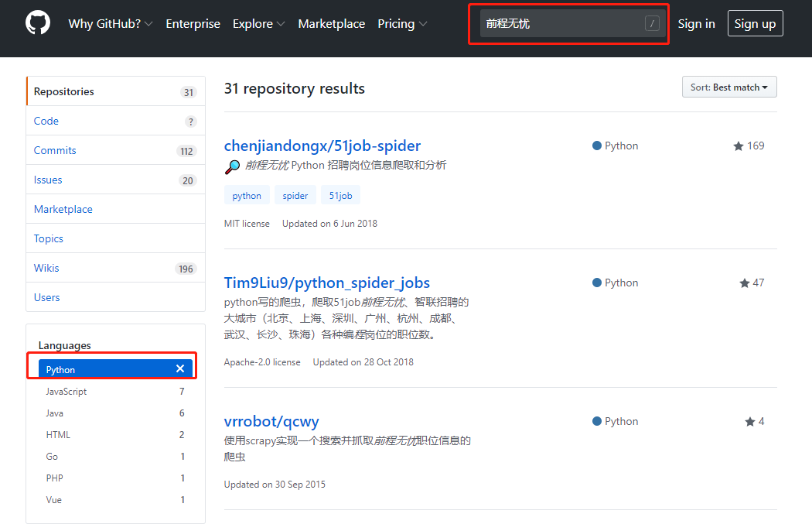The image size is (812, 531).
Task: Click the Languages section heading
Action: pos(65,345)
